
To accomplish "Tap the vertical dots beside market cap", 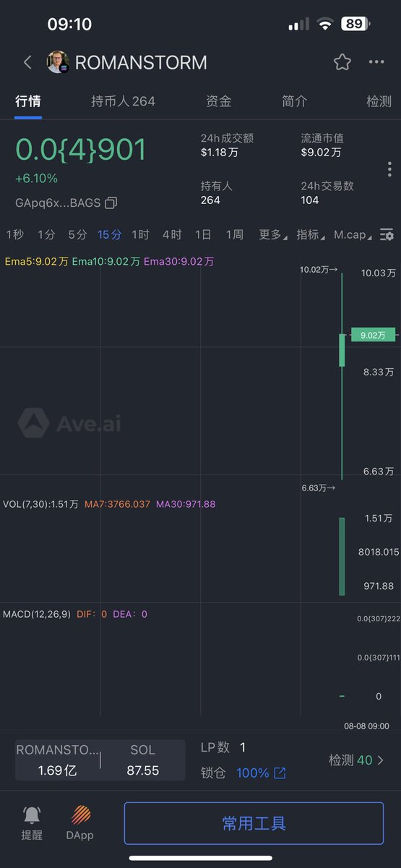I will pyautogui.click(x=389, y=169).
